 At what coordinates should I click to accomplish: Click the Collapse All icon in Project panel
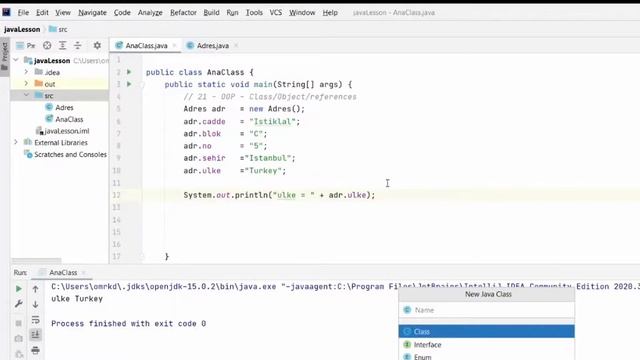pos(78,46)
